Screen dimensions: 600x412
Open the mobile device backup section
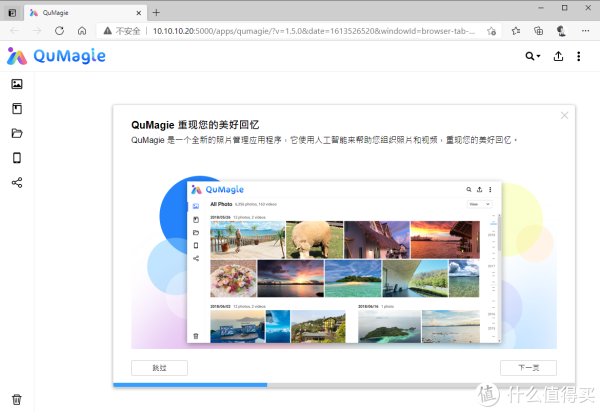17,158
